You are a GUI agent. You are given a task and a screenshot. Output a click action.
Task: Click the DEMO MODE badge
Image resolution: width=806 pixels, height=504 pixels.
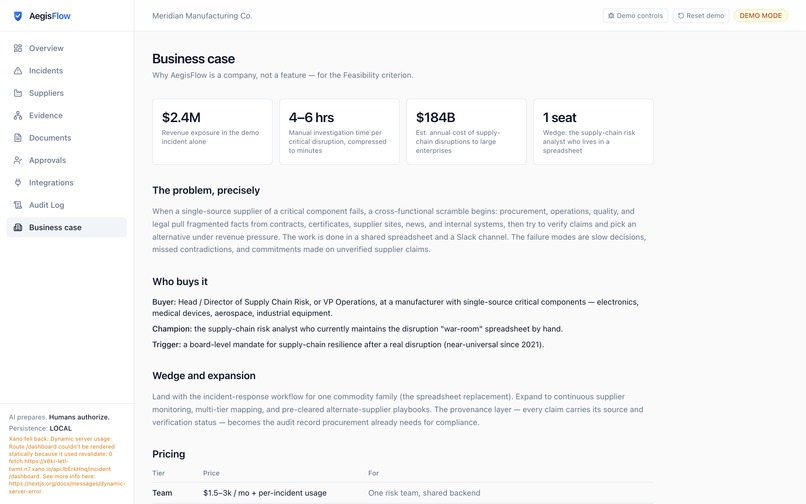pos(761,15)
